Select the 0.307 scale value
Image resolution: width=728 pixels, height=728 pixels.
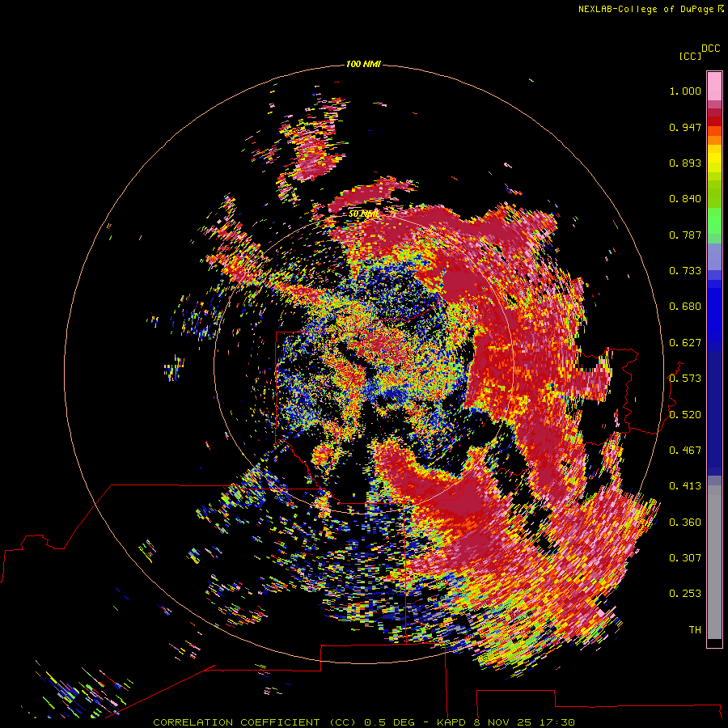pos(685,558)
